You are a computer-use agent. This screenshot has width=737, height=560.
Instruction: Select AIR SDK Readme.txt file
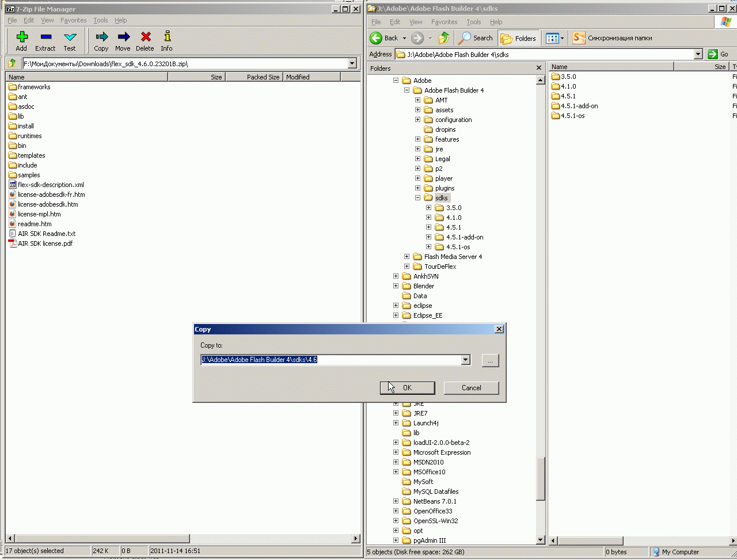click(42, 234)
